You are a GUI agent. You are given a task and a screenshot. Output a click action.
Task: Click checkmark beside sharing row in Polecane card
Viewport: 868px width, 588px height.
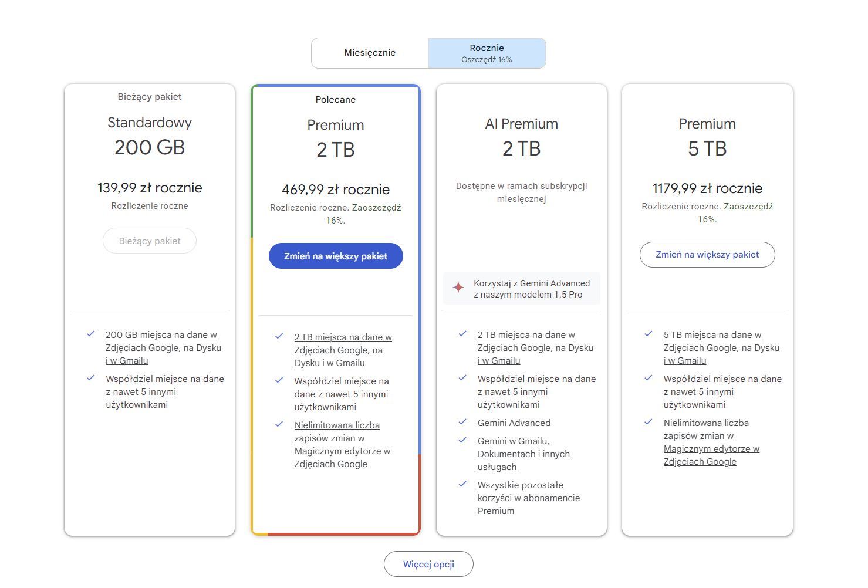coord(279,380)
